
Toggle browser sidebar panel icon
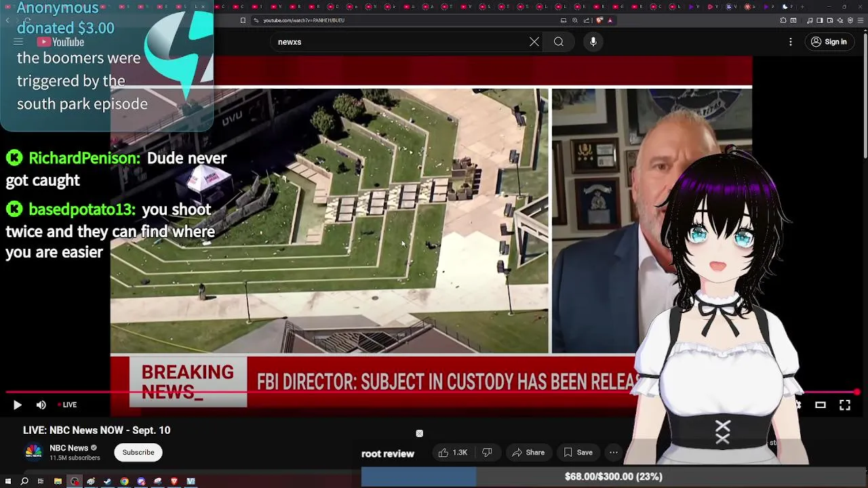(x=819, y=20)
